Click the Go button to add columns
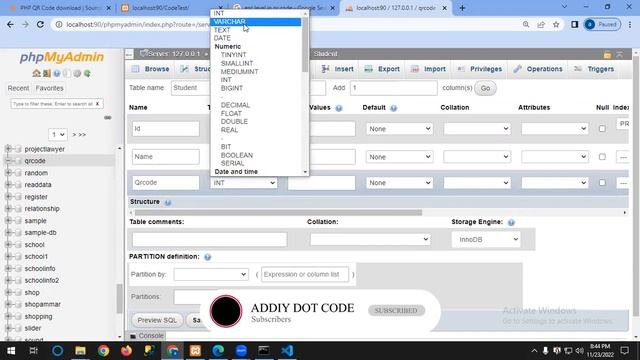 click(x=485, y=88)
